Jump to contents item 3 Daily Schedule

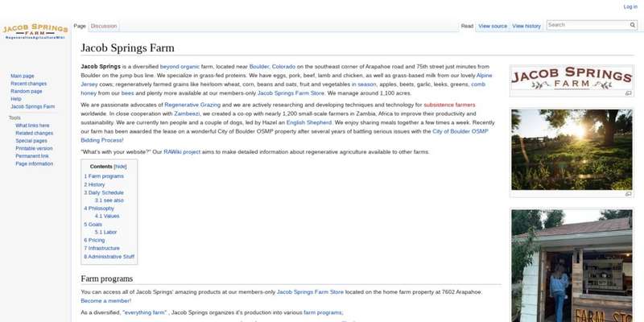click(x=104, y=192)
